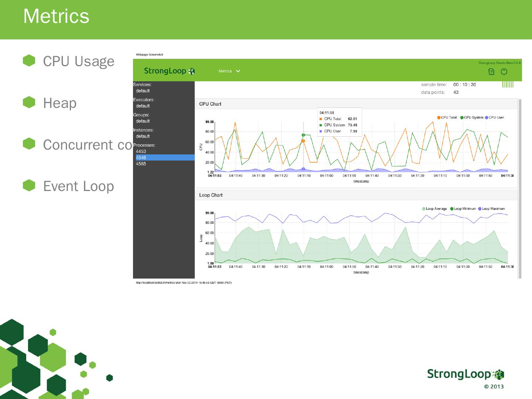Click the StrongLoop logo in header
Image resolution: width=532 pixels, height=399 pixels.
pos(169,71)
